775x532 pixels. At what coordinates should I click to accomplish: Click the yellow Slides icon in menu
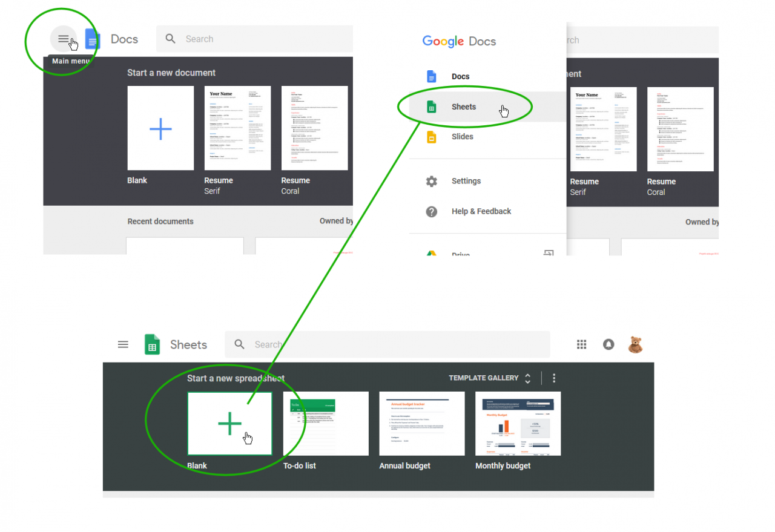[432, 137]
